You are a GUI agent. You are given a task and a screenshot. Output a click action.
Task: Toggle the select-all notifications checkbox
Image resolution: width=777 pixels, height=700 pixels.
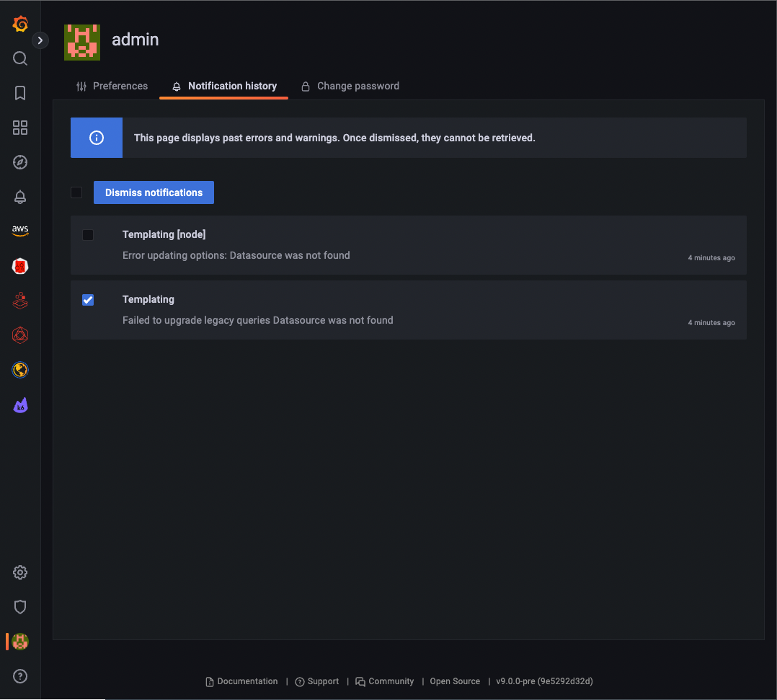[76, 192]
